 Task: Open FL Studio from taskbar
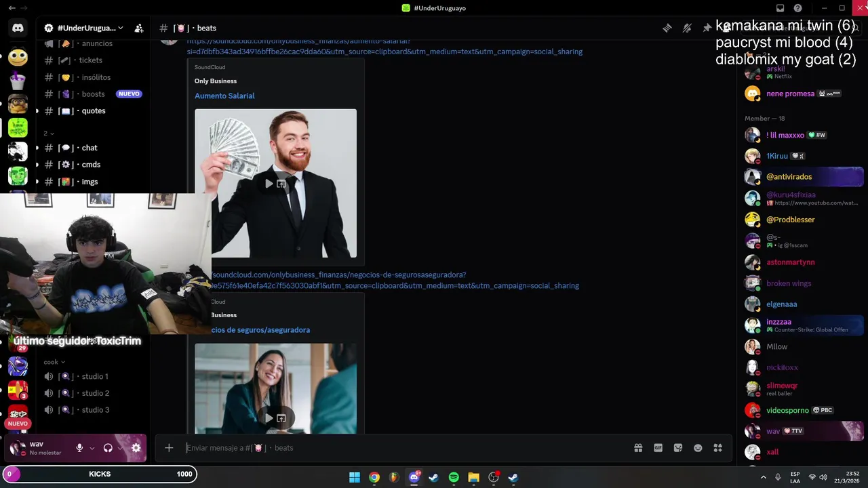[394, 477]
